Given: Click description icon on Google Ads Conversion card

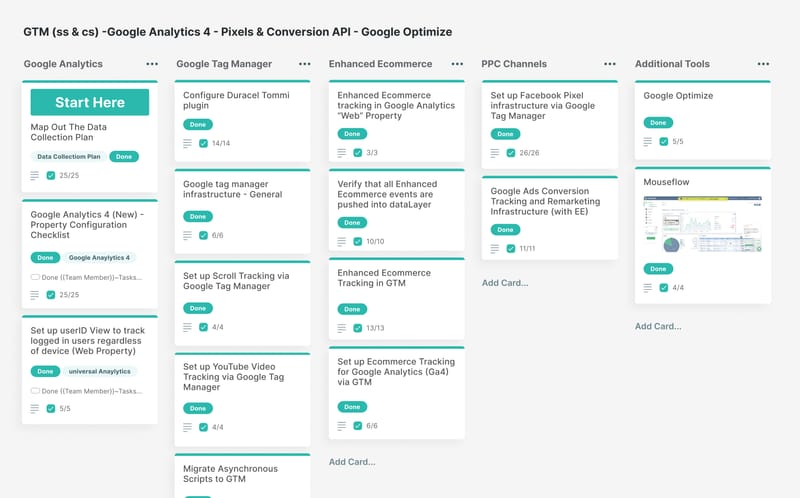Looking at the screenshot, I should pos(494,248).
